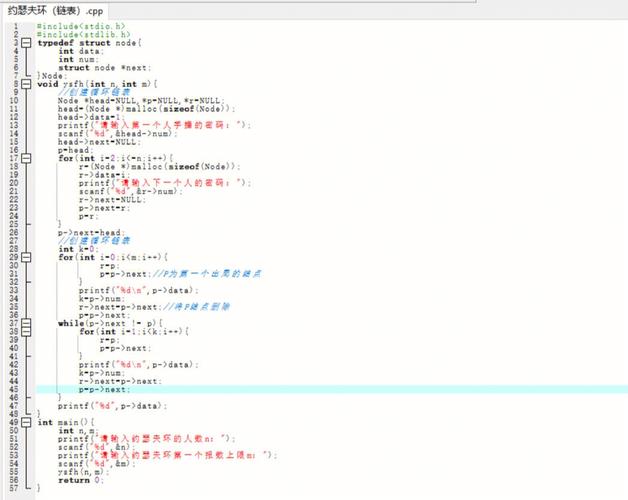Collapse the for loop fold at line 29

[27, 257]
